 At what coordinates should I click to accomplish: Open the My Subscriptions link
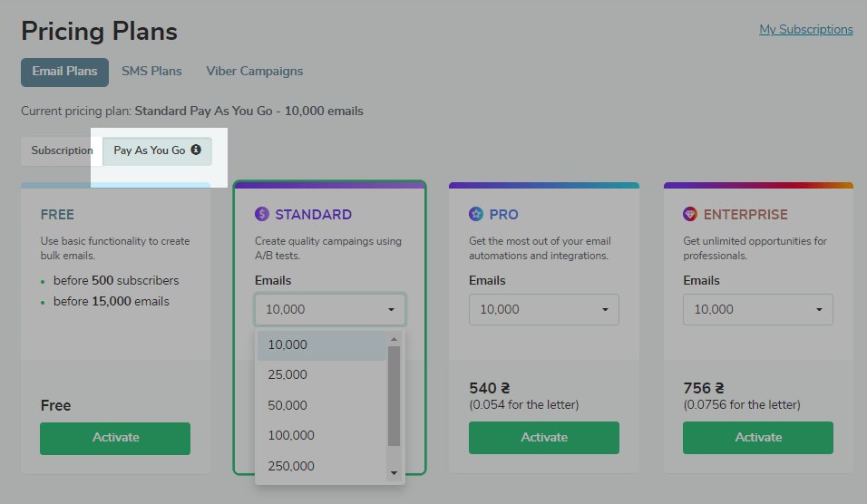point(805,29)
